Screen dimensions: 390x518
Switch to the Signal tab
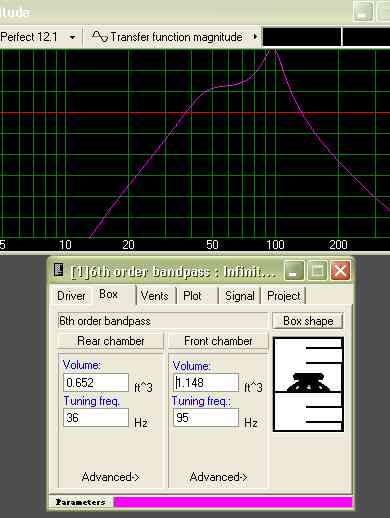pyautogui.click(x=239, y=296)
